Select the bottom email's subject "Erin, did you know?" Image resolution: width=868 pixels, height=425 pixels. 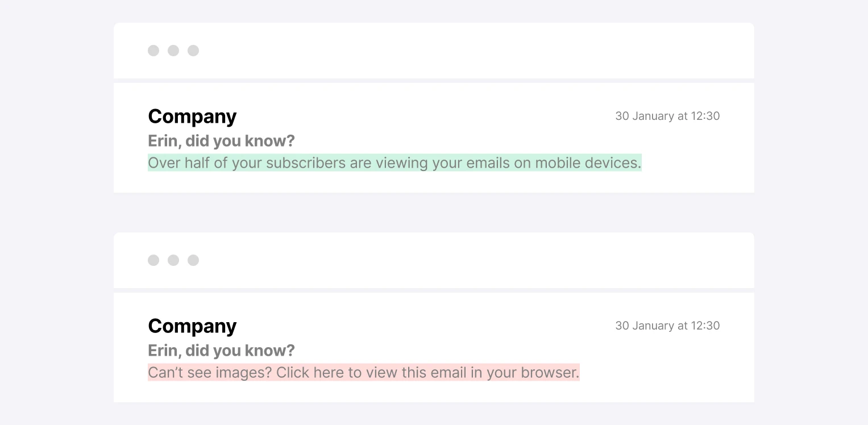pos(221,351)
